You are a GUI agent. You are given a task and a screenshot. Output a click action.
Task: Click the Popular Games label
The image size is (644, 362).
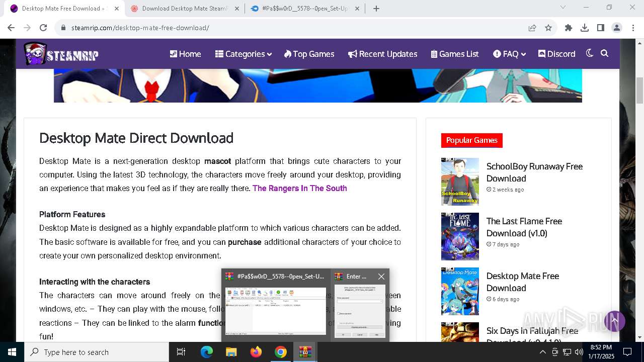pos(472,140)
